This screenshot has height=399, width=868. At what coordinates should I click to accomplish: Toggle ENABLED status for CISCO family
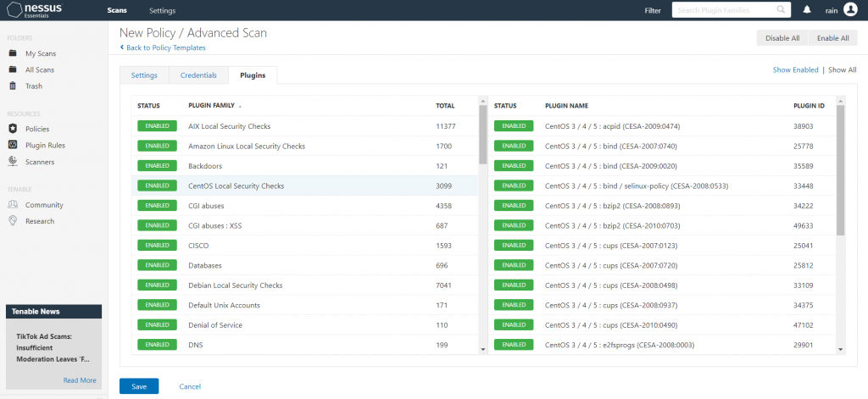tap(157, 246)
